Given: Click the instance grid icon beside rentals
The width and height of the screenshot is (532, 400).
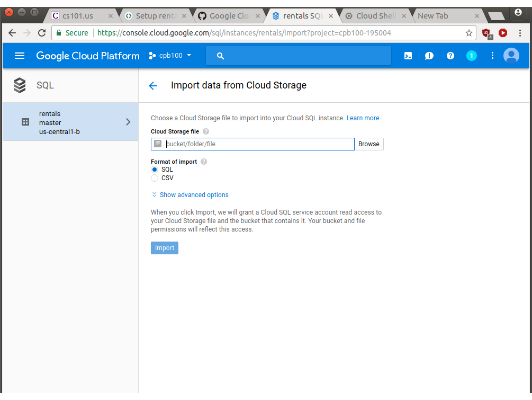Looking at the screenshot, I should click(25, 122).
